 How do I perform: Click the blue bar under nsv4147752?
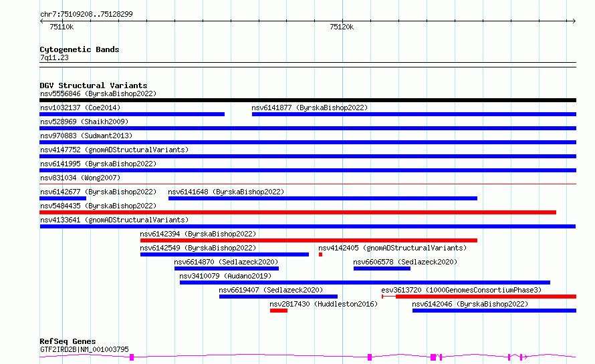[308, 156]
